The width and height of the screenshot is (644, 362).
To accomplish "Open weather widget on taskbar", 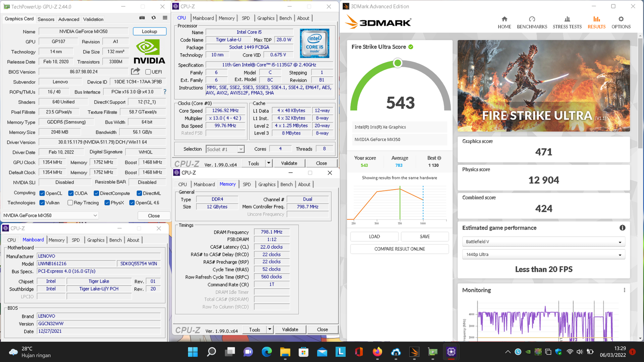I will click(x=30, y=352).
